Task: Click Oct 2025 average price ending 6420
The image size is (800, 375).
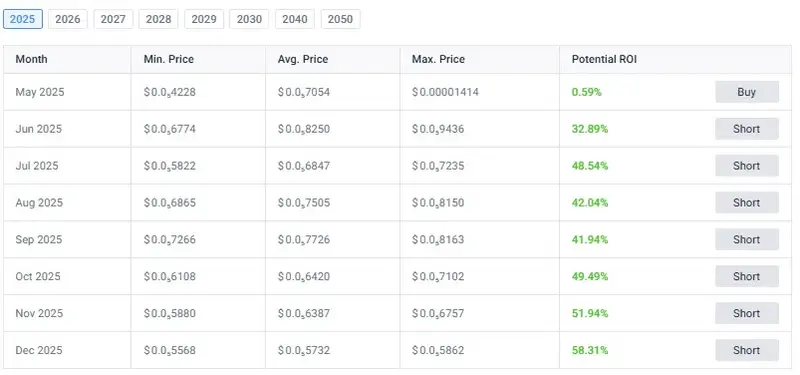Action: [304, 276]
